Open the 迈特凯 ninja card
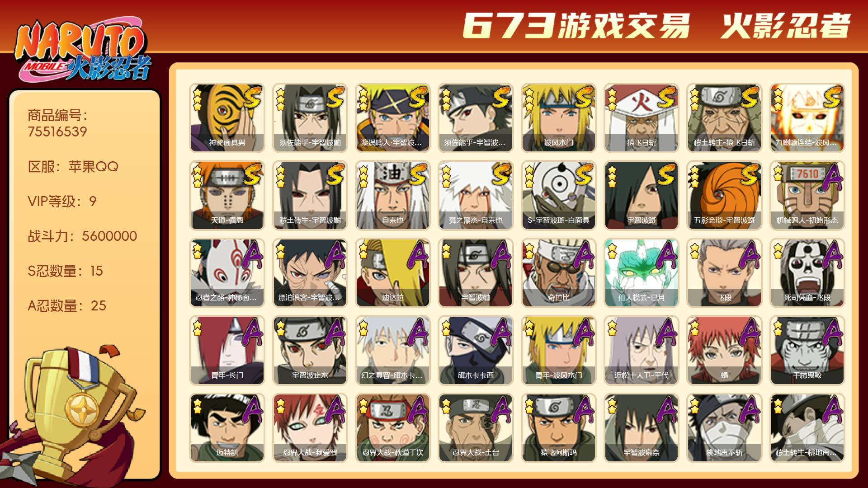The width and height of the screenshot is (868, 488). click(227, 428)
